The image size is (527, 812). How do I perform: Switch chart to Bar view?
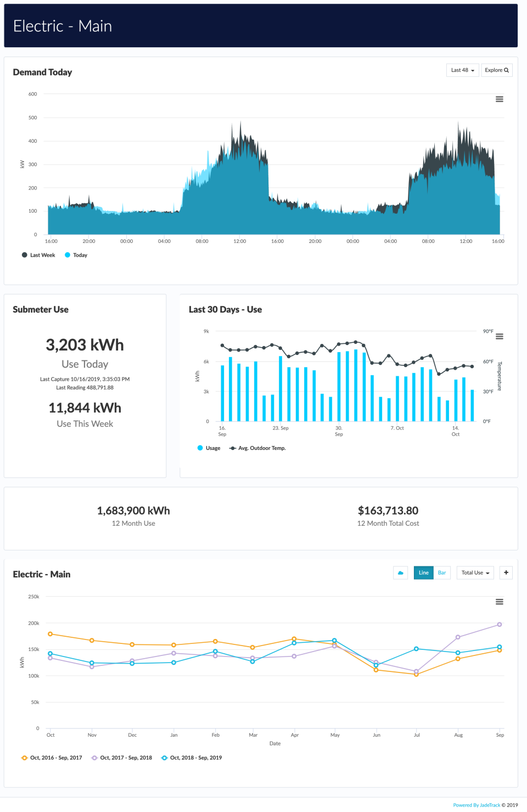(x=442, y=573)
